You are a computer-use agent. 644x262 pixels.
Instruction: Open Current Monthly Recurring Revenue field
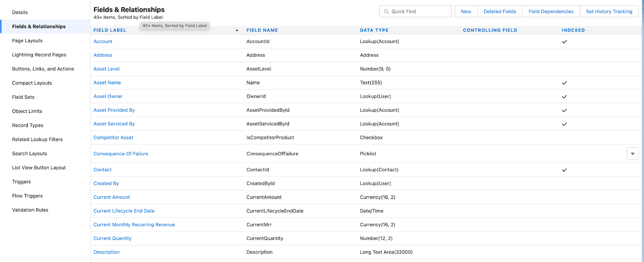tap(134, 225)
